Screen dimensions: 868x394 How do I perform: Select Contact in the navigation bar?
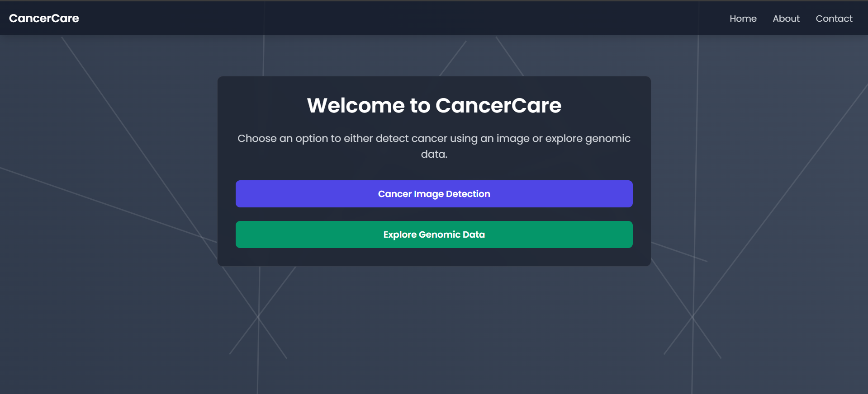pyautogui.click(x=834, y=18)
